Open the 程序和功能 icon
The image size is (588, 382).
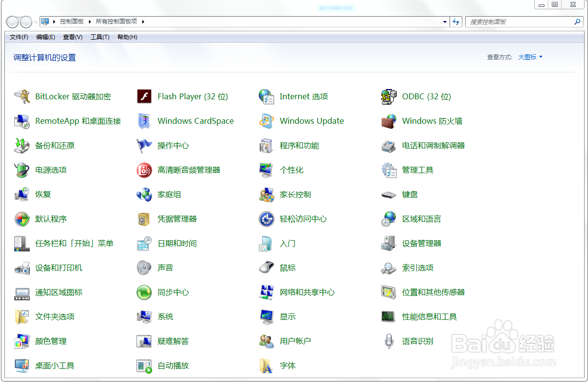[x=267, y=145]
